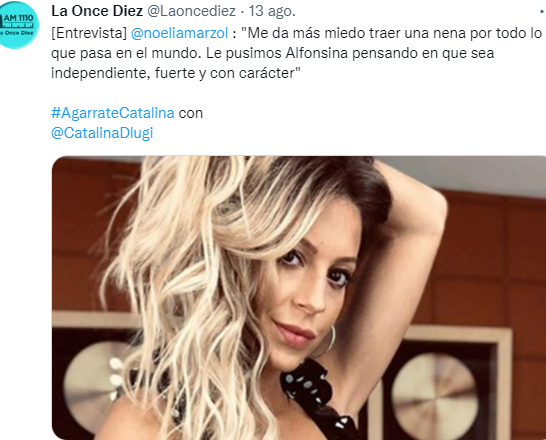
Task: Click the [Entrevista] tag text
Action: pos(89,33)
